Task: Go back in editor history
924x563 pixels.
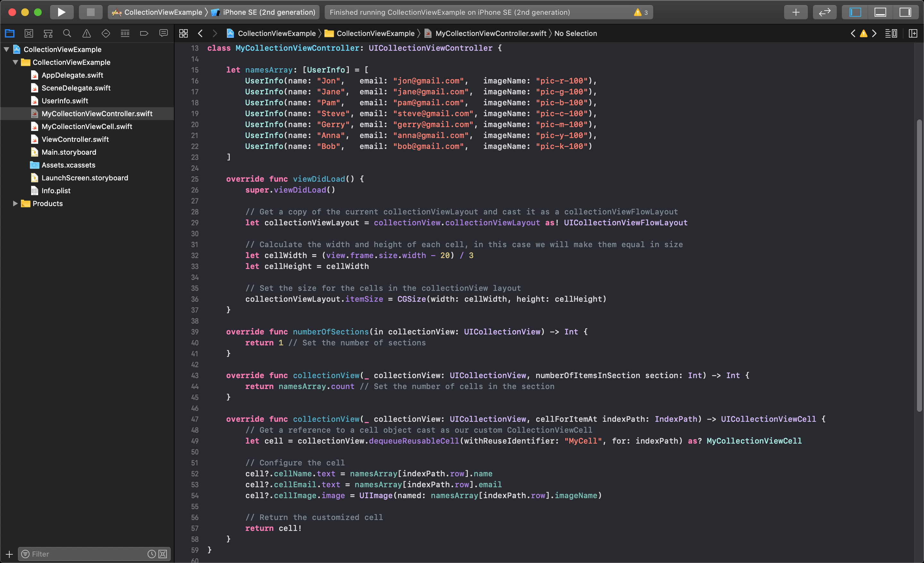Action: click(200, 33)
